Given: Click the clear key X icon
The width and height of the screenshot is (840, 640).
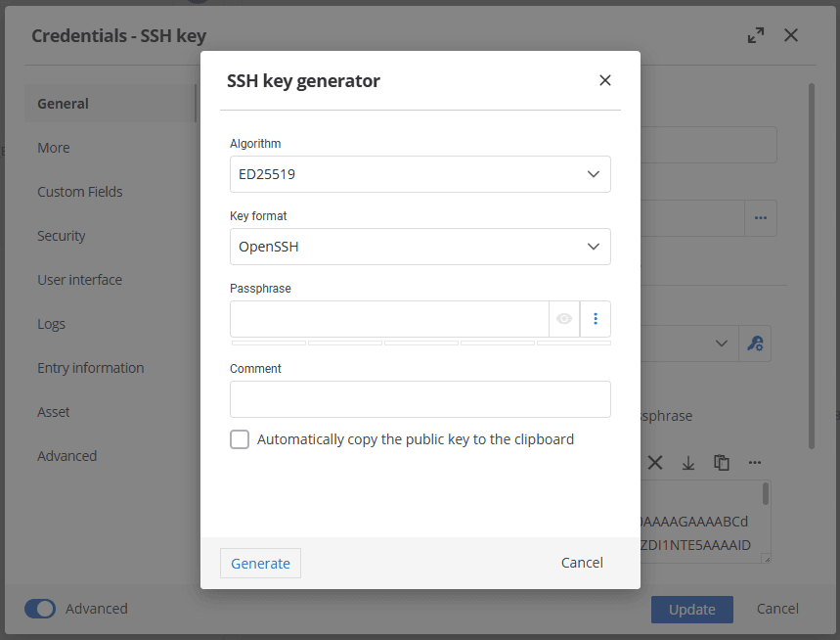Looking at the screenshot, I should [655, 463].
